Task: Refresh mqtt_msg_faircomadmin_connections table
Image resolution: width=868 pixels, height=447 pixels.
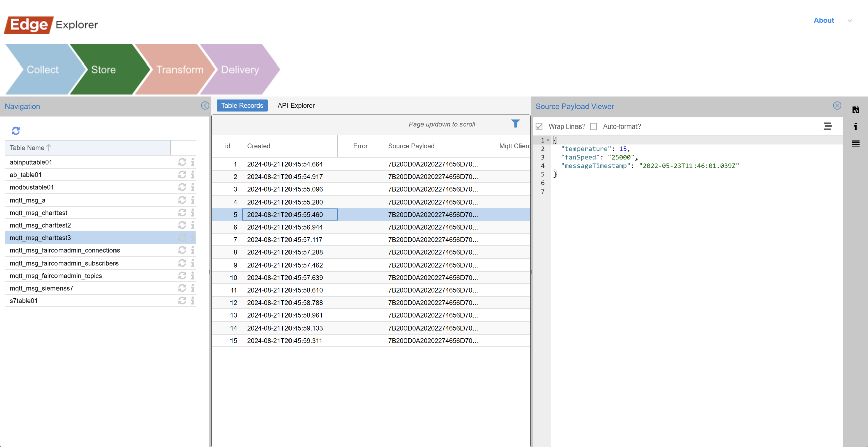Action: 182,250
